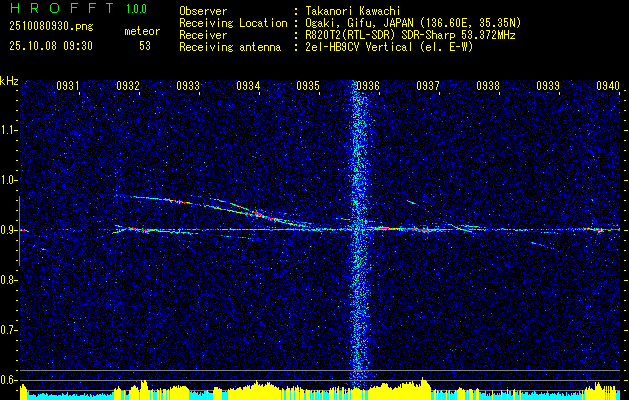Screen dimensions: 629x400
Task: Click the antenna description 2el-HB9CV Vertical
Action: pos(359,47)
